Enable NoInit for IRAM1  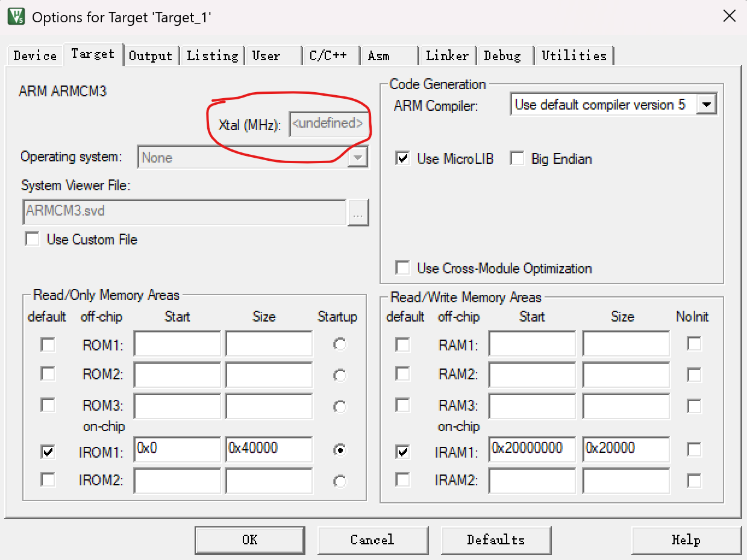695,450
